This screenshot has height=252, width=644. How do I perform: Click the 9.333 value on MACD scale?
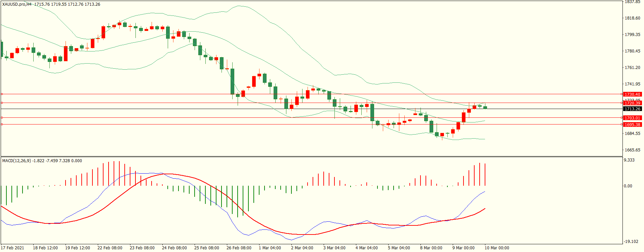629,160
